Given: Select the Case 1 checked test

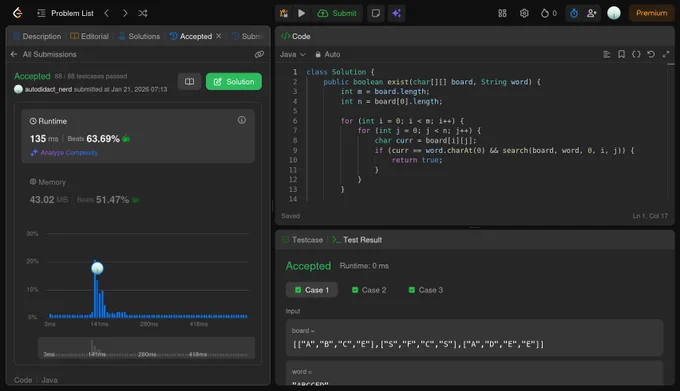Looking at the screenshot, I should pyautogui.click(x=312, y=290).
